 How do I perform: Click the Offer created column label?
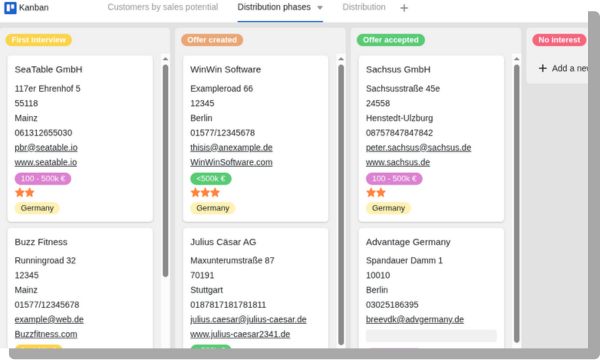[x=212, y=40]
